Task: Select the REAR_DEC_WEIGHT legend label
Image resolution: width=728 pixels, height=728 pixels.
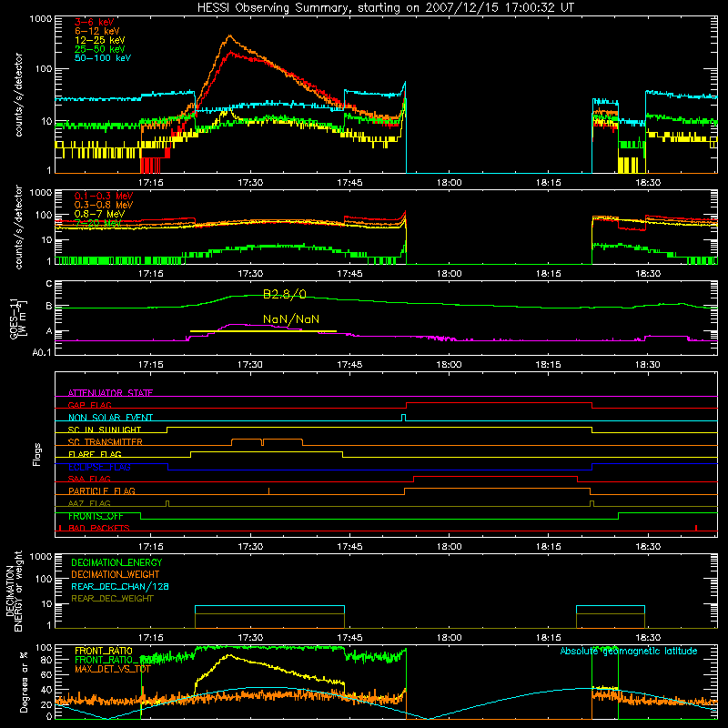Action: pyautogui.click(x=112, y=599)
